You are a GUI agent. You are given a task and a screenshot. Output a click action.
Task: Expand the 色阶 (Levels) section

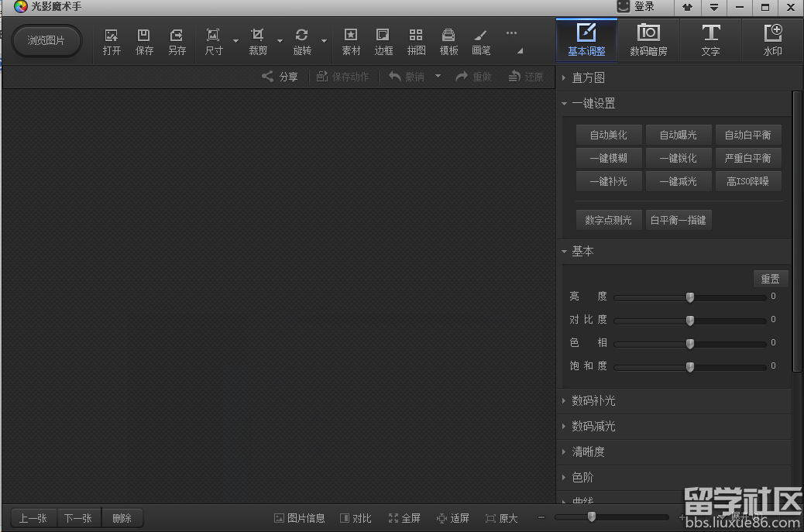[x=582, y=477]
